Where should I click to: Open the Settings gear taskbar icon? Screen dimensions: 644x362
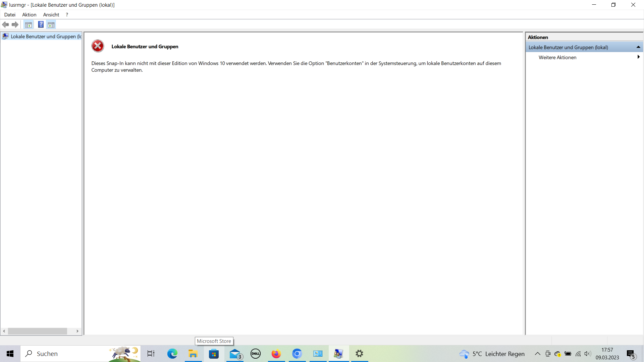point(359,354)
